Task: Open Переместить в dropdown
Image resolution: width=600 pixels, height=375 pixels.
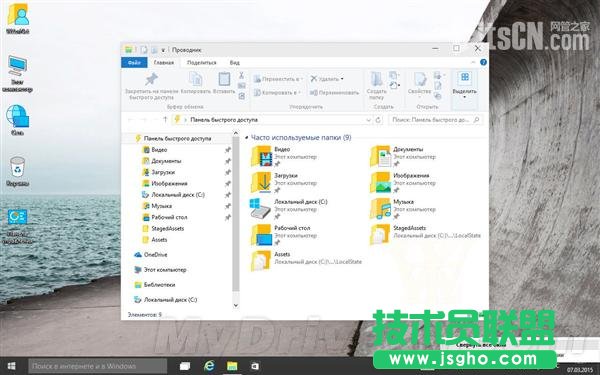Action: click(x=278, y=79)
